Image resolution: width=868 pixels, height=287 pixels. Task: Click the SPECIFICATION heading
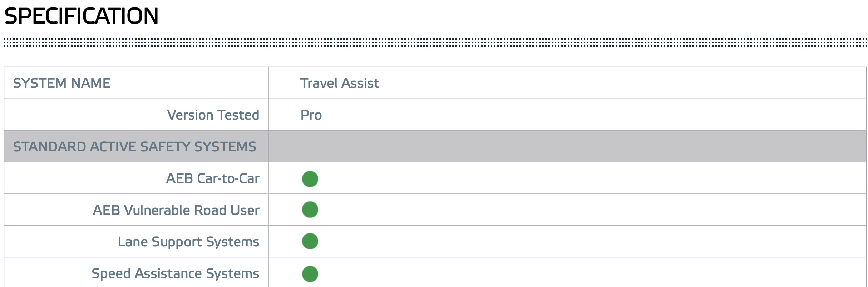81,16
